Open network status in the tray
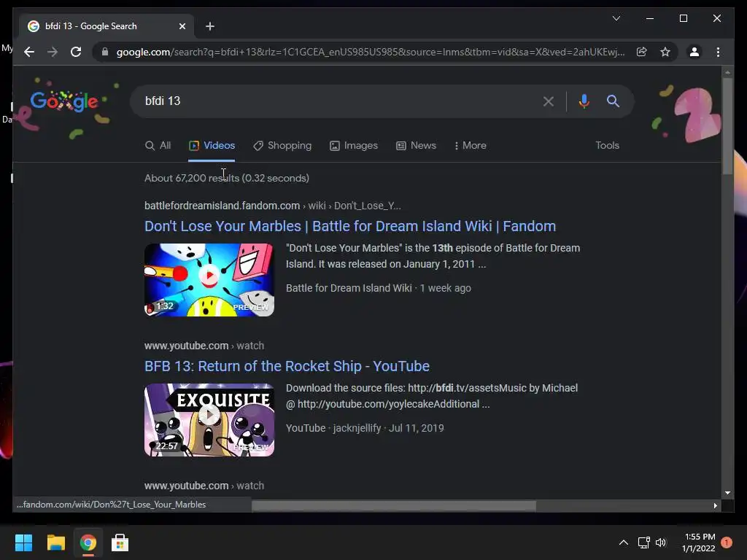Image resolution: width=747 pixels, height=560 pixels. point(644,542)
